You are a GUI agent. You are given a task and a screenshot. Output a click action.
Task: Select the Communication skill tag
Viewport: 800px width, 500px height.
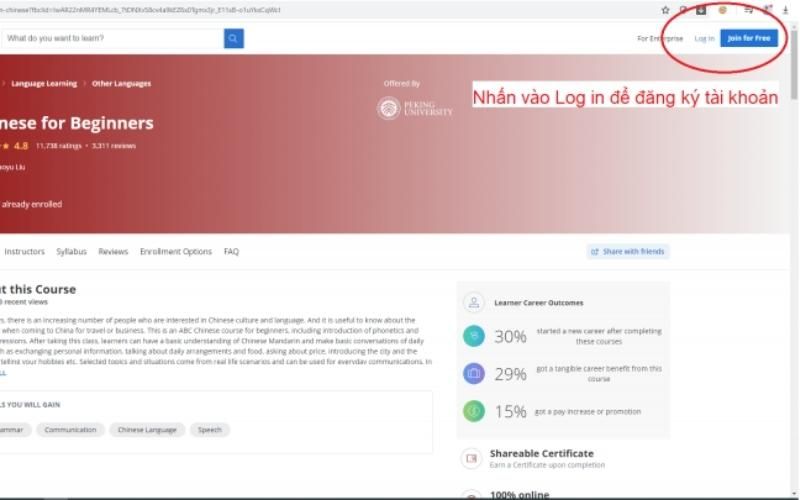(70, 430)
